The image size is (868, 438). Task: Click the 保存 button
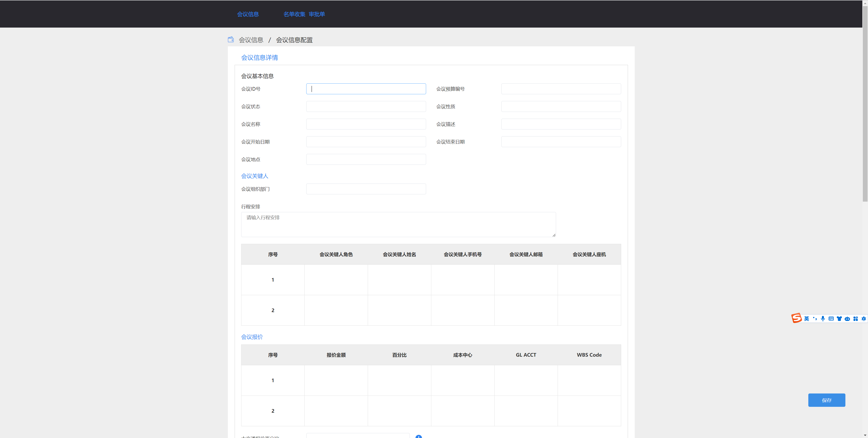coord(827,400)
